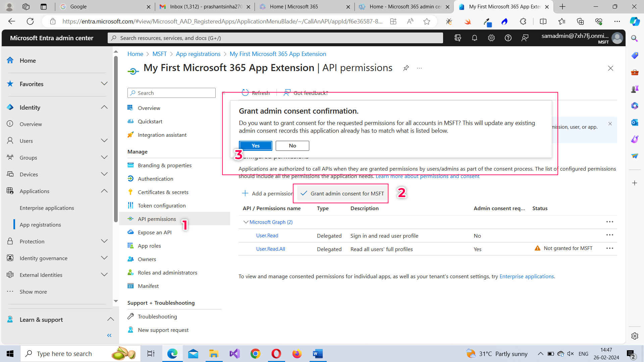Open more options beside blade title
The height and width of the screenshot is (362, 644).
point(419,68)
